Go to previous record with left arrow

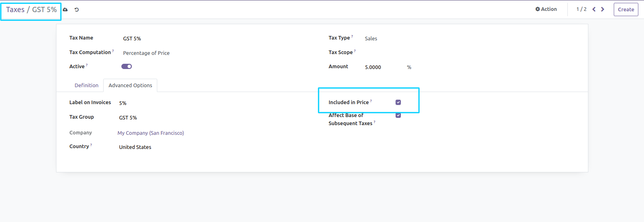[594, 9]
